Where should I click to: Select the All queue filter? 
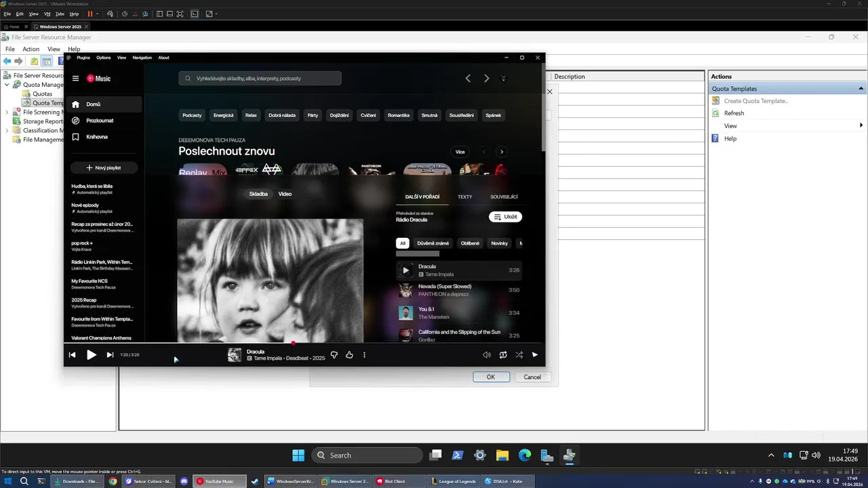coord(403,243)
